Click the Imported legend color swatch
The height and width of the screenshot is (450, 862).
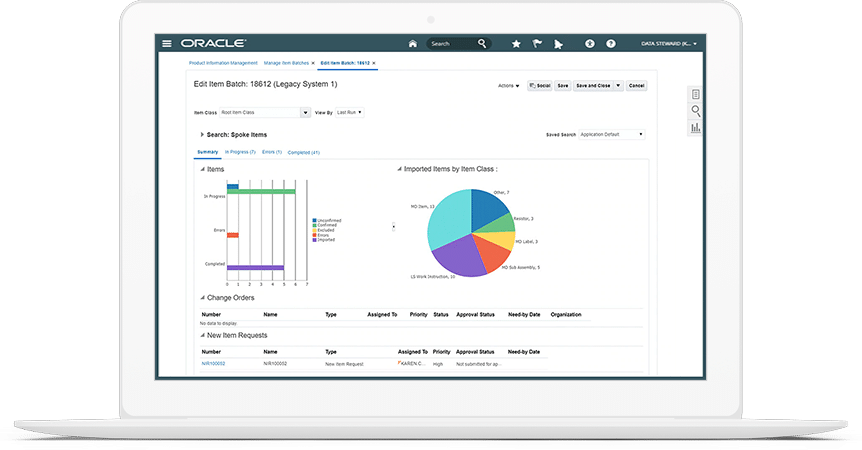pos(314,240)
